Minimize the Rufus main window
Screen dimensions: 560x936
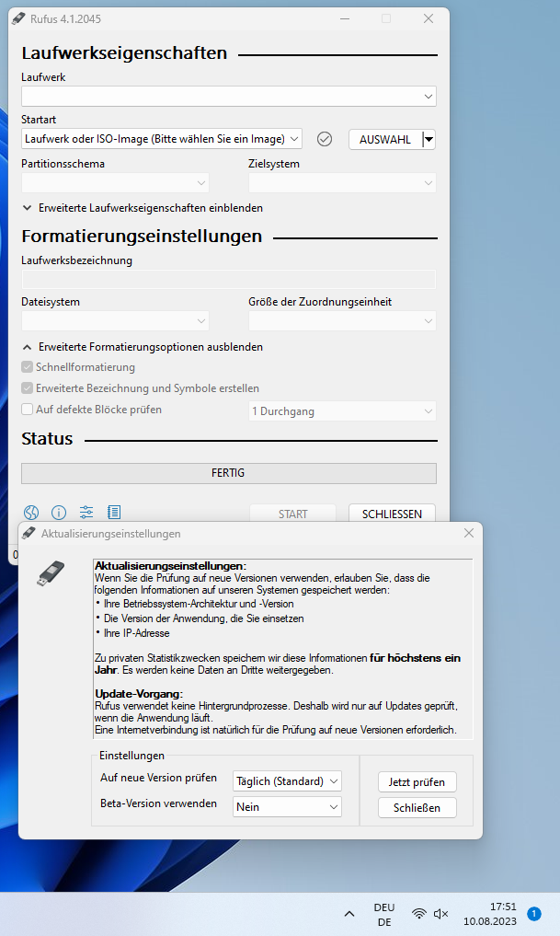click(345, 18)
